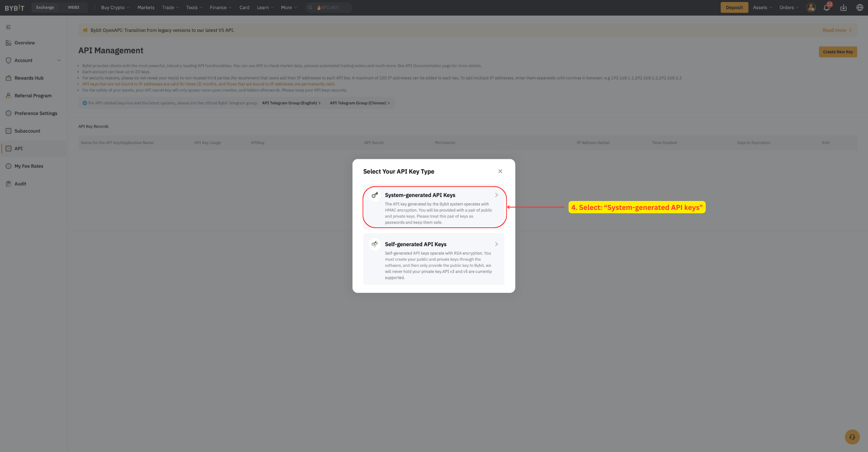This screenshot has width=868, height=452.
Task: Open Buy Crypto dropdown
Action: click(115, 8)
